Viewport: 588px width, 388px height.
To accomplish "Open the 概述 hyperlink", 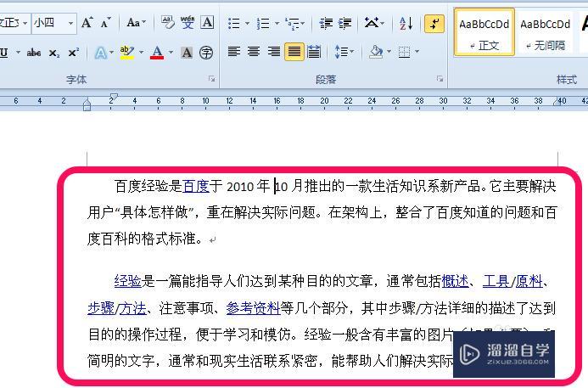I will (x=455, y=281).
